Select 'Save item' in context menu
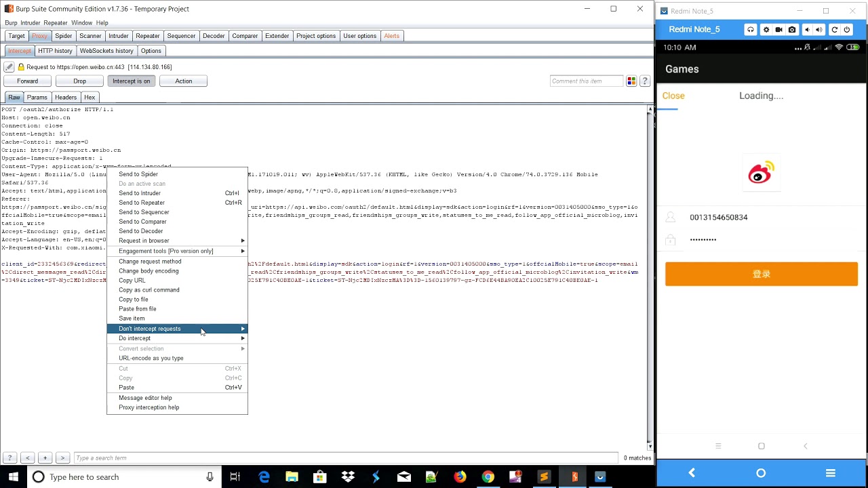This screenshot has width=868, height=488. click(x=178, y=319)
